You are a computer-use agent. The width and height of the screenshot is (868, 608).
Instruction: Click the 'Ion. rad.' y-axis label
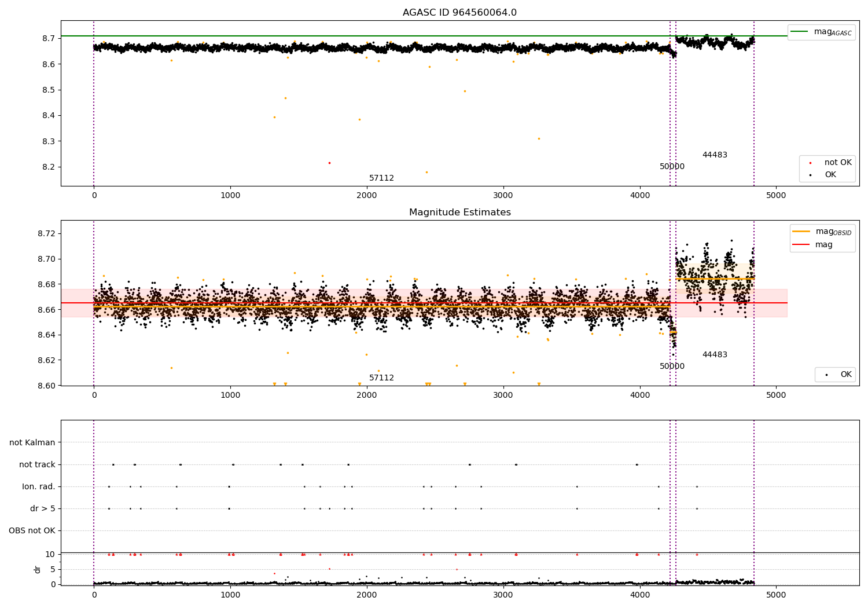pos(39,486)
